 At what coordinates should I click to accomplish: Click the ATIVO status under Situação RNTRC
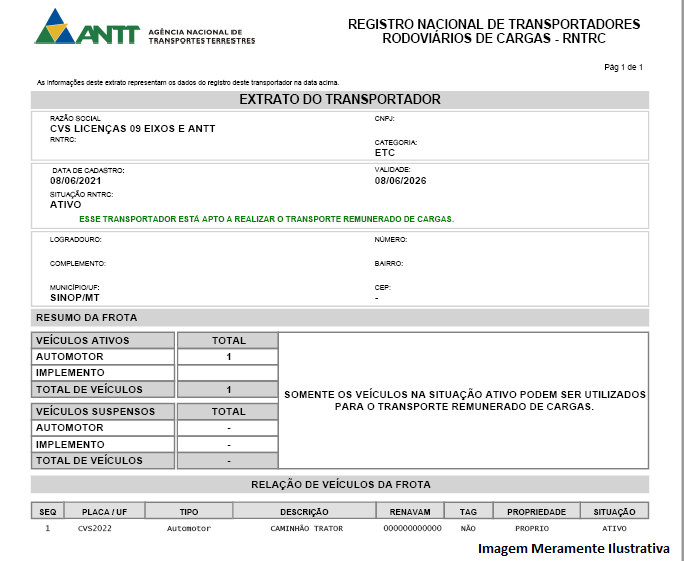tap(66, 204)
